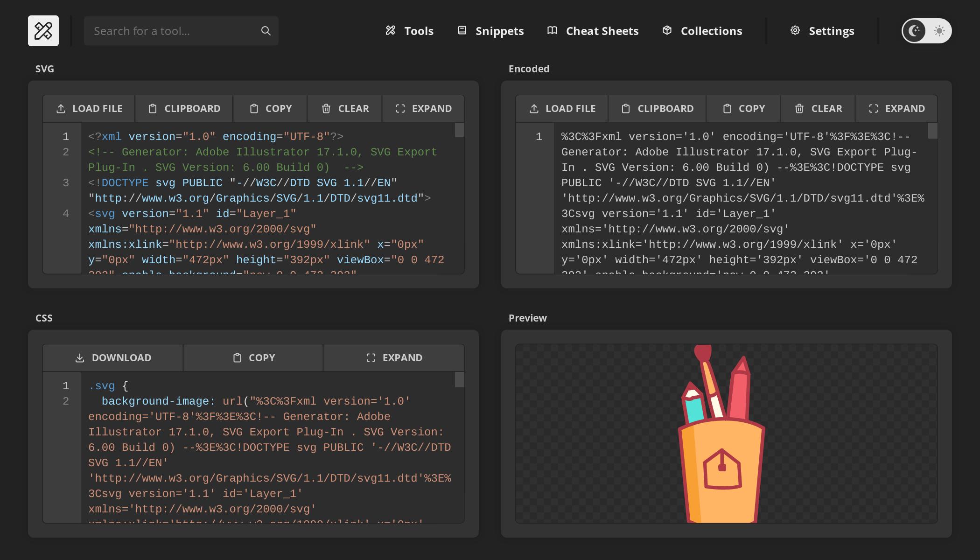Expand the SVG editor panel
The image size is (980, 560).
[x=423, y=109]
